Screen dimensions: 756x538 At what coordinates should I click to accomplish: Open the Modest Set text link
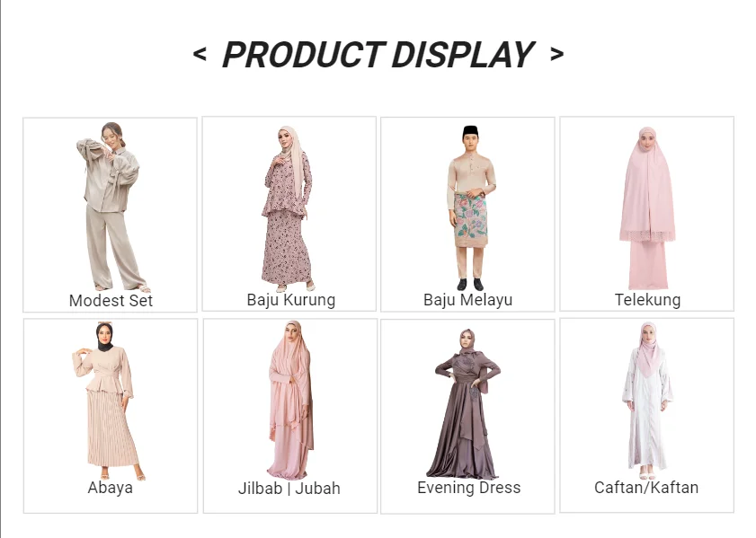point(111,301)
